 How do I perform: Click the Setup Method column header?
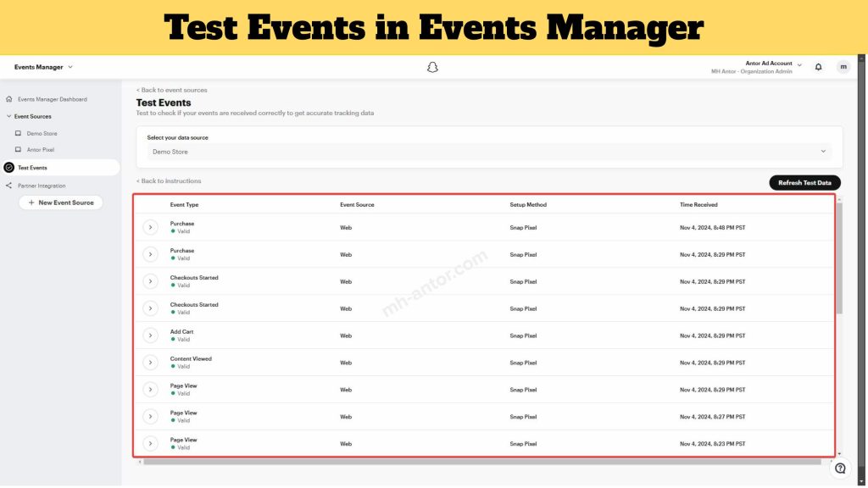click(x=528, y=205)
